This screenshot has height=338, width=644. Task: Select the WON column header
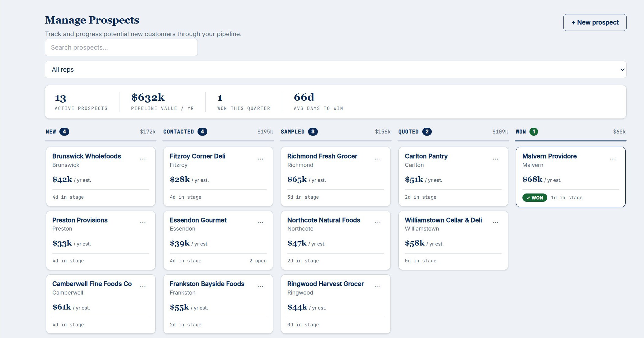click(521, 132)
